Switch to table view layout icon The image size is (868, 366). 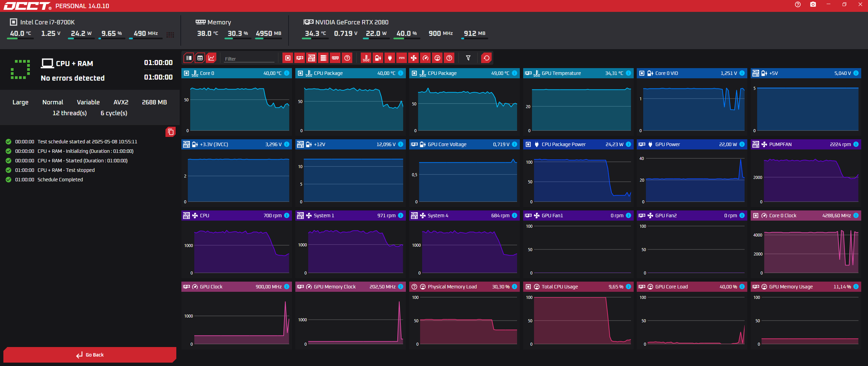[x=200, y=58]
